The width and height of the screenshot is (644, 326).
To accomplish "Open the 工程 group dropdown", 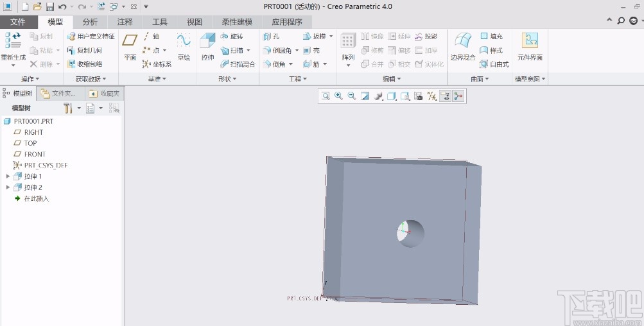I will (x=298, y=79).
